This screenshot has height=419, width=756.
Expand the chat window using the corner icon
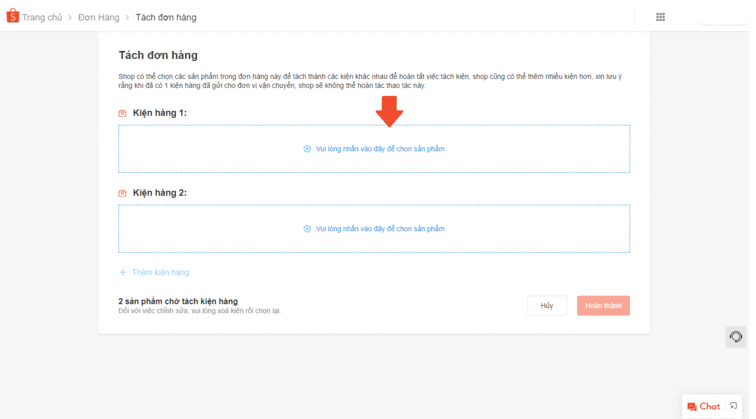[733, 406]
